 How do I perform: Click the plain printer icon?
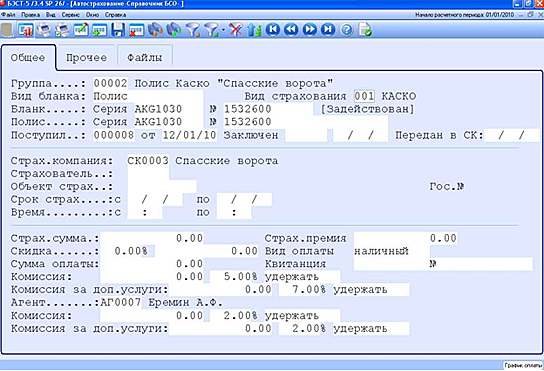pos(44,30)
